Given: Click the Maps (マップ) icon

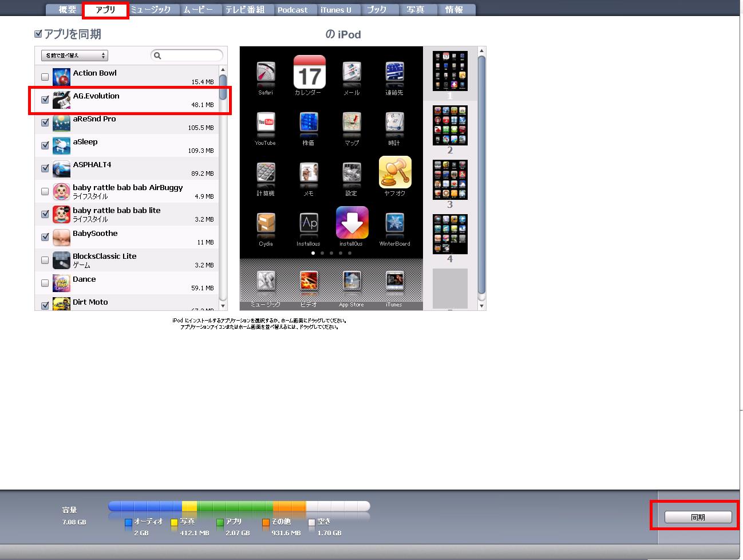Looking at the screenshot, I should tap(351, 125).
